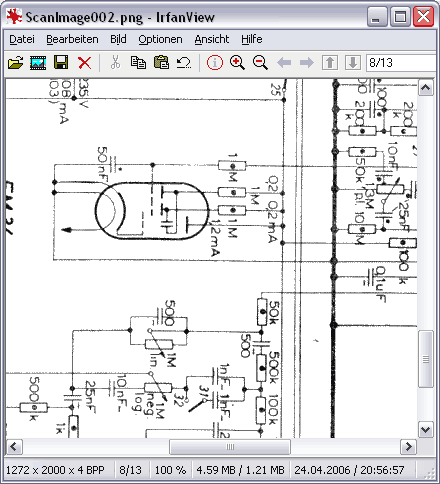Launch slideshow via the filmstrip icon
Image resolution: width=440 pixels, height=484 pixels.
(38, 63)
